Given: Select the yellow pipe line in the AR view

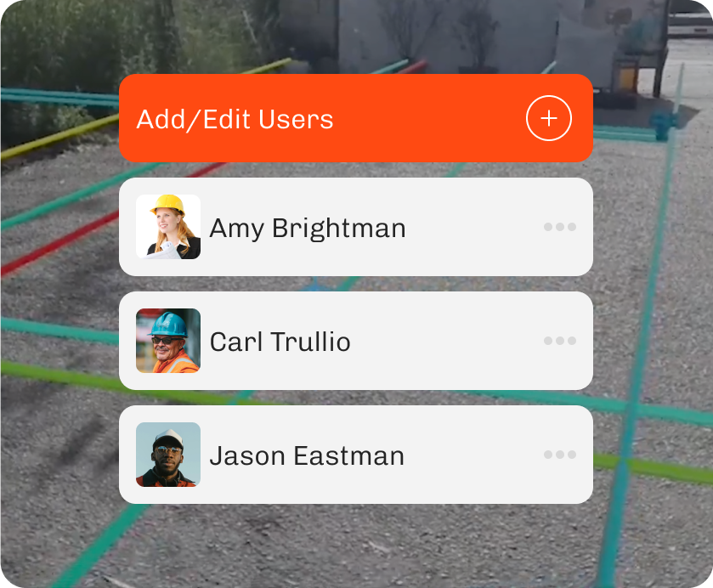Looking at the screenshot, I should click(x=59, y=136).
